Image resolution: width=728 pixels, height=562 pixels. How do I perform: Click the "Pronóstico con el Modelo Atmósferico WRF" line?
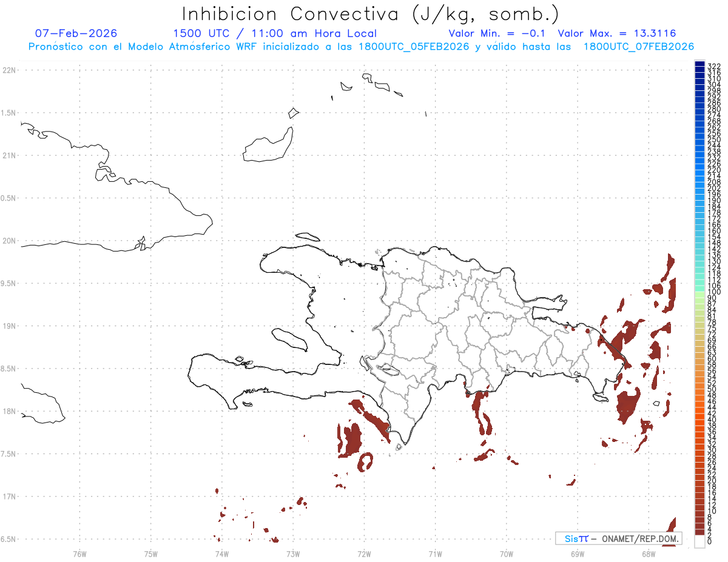point(361,47)
